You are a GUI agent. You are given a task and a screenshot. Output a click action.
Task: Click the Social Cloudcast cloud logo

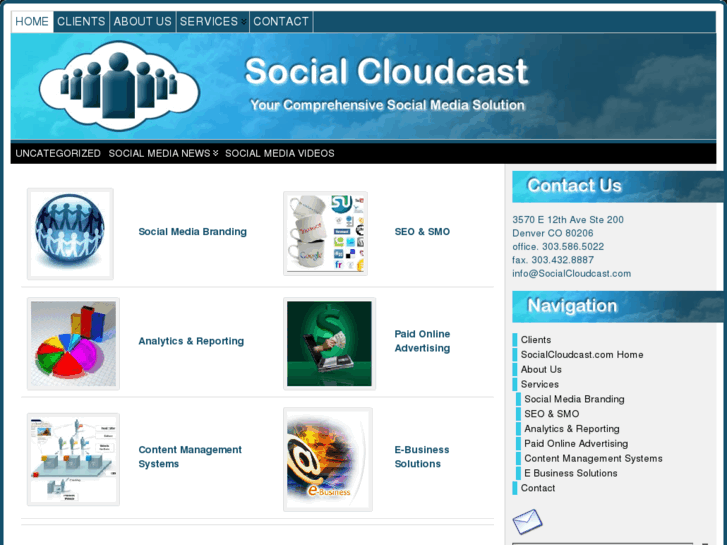pyautogui.click(x=120, y=85)
